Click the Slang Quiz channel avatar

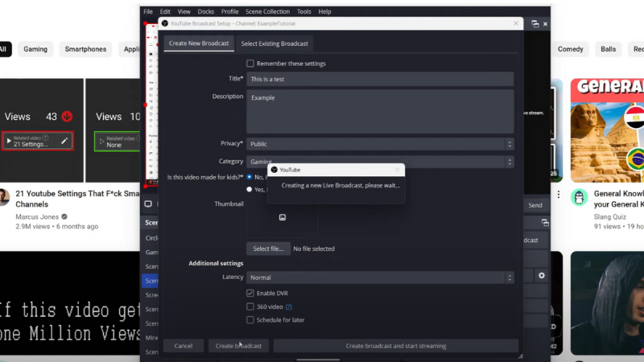coord(579,197)
